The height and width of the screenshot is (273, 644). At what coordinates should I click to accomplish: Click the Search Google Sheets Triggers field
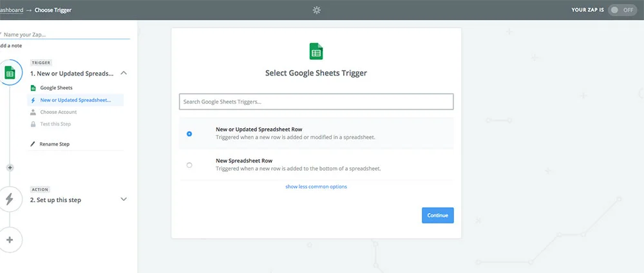[x=316, y=102]
